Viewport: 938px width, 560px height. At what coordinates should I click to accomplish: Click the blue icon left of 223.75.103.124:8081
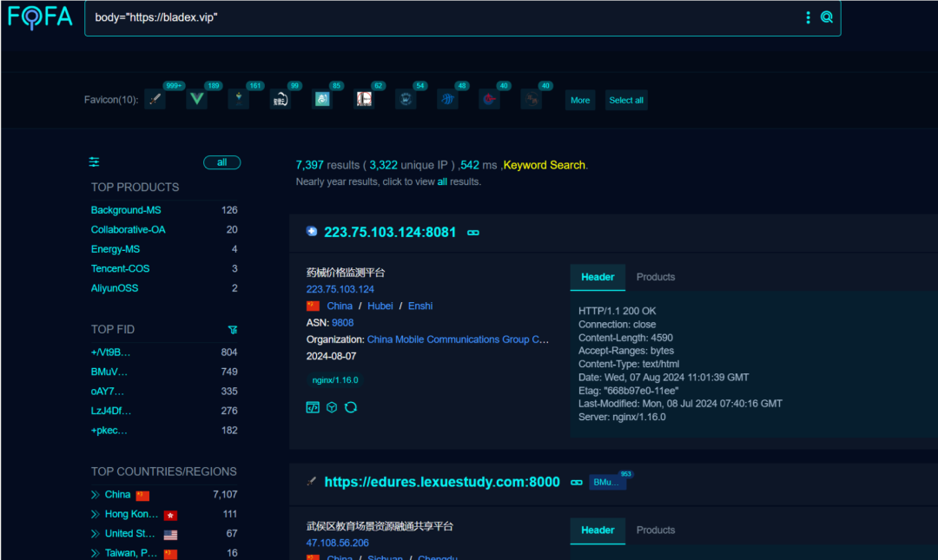click(312, 232)
